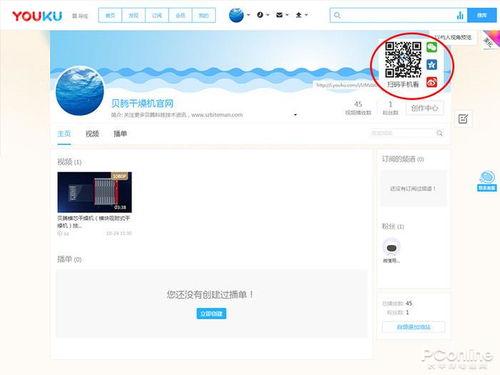Open the ranking chart icon in search bar
Image resolution: width=500 pixels, height=375 pixels.
click(x=460, y=15)
